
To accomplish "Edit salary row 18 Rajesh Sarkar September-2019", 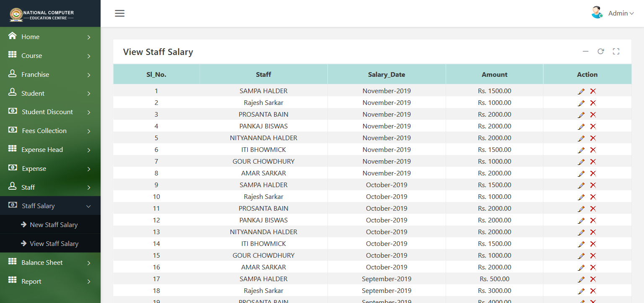I will (581, 291).
